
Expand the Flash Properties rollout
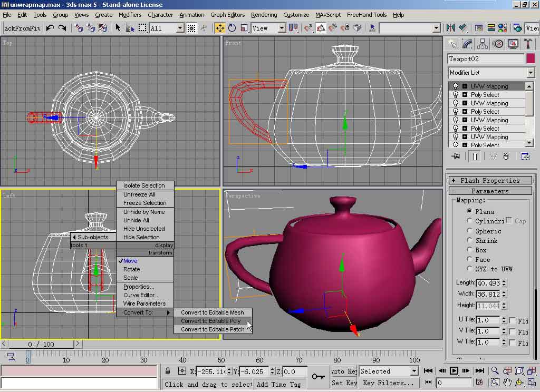490,181
